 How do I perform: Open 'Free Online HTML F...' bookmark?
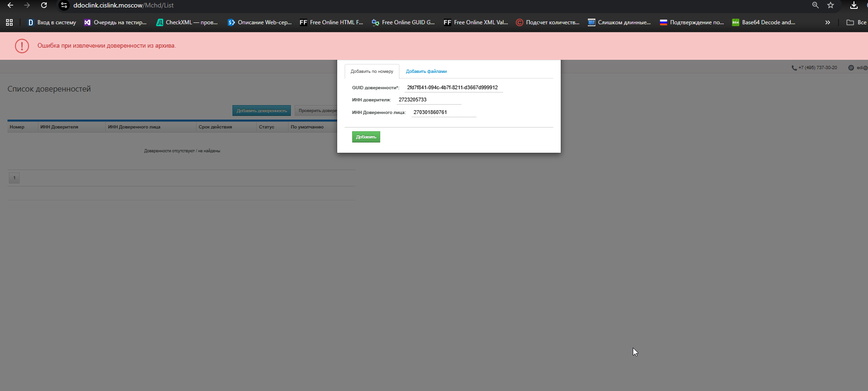click(x=332, y=22)
